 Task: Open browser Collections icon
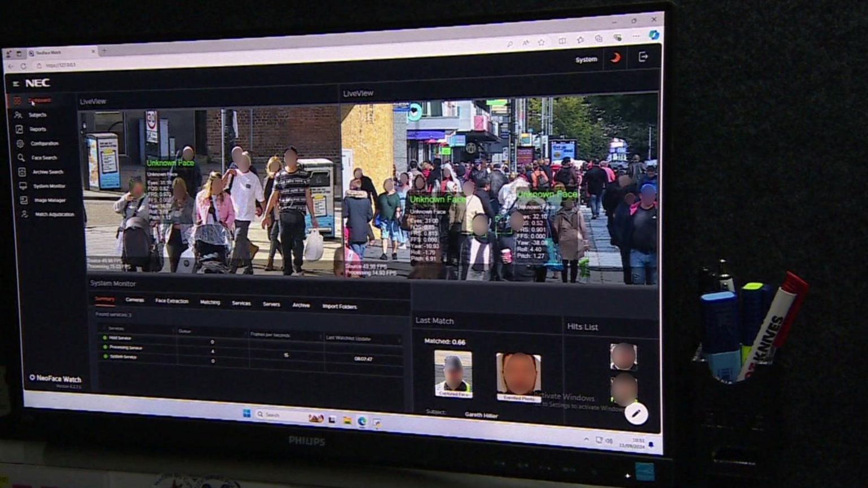pos(598,39)
